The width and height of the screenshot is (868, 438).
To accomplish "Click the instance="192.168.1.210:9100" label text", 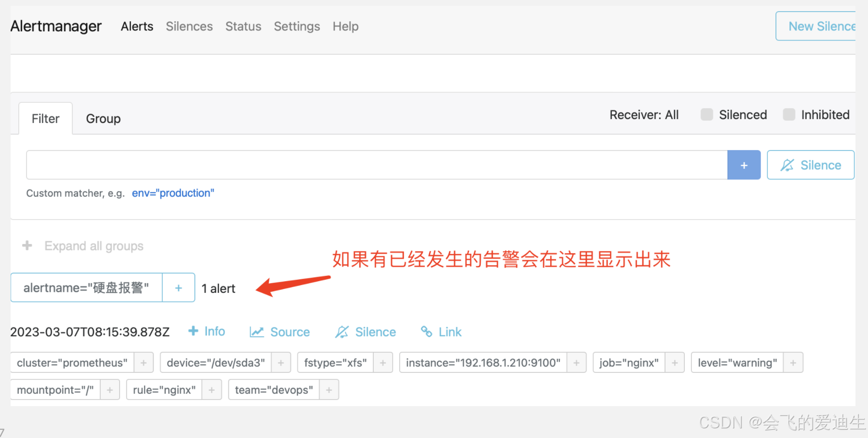I will coord(483,363).
